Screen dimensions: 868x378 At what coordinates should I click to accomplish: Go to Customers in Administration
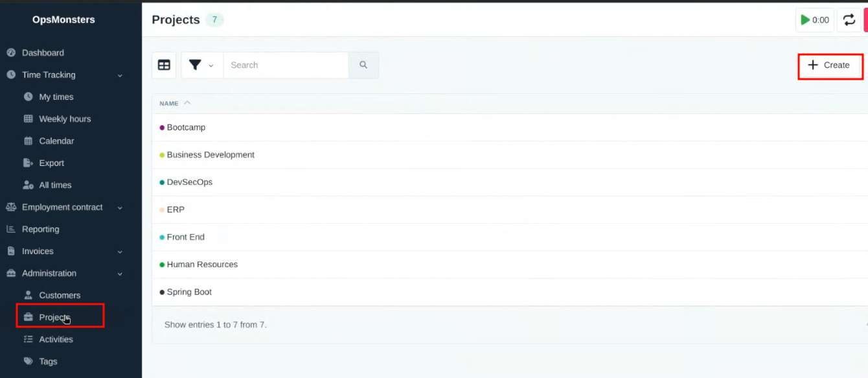[59, 295]
